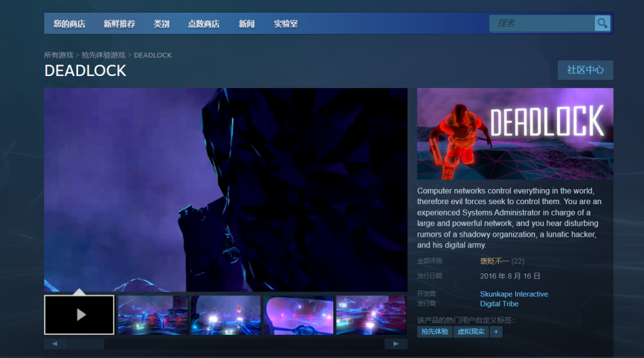Select the 虚拟现实 tag
This screenshot has height=358, width=644.
click(x=471, y=332)
